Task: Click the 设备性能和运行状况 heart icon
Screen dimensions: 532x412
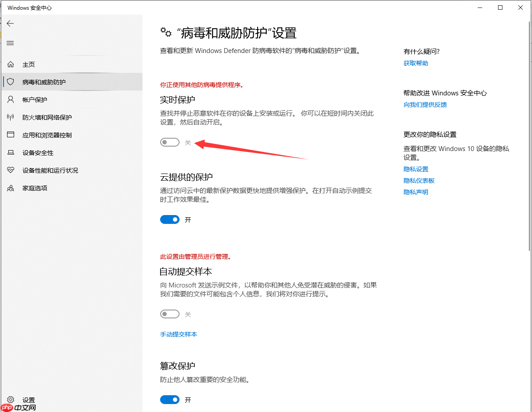Action: (x=10, y=170)
